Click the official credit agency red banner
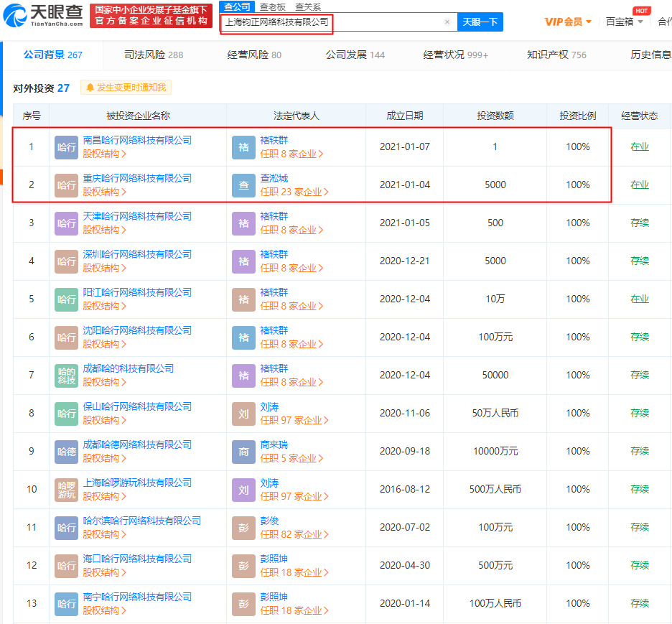672x624 pixels. (x=151, y=15)
